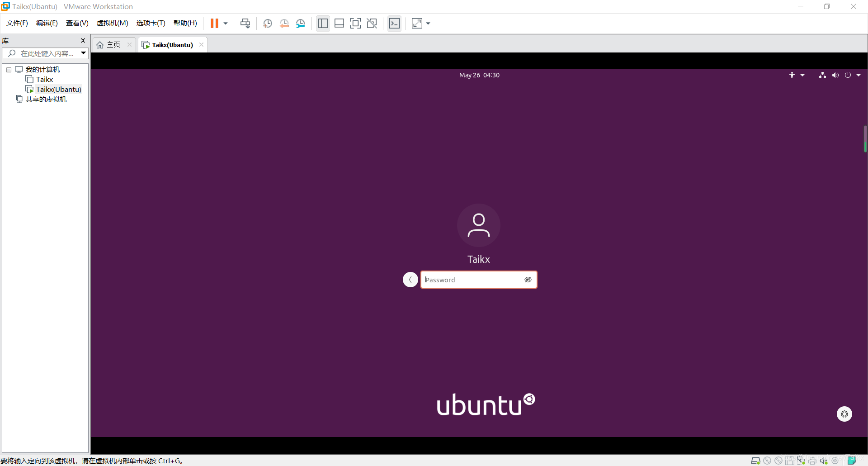Click the Password input field
Viewport: 868px width, 466px height.
pos(479,280)
